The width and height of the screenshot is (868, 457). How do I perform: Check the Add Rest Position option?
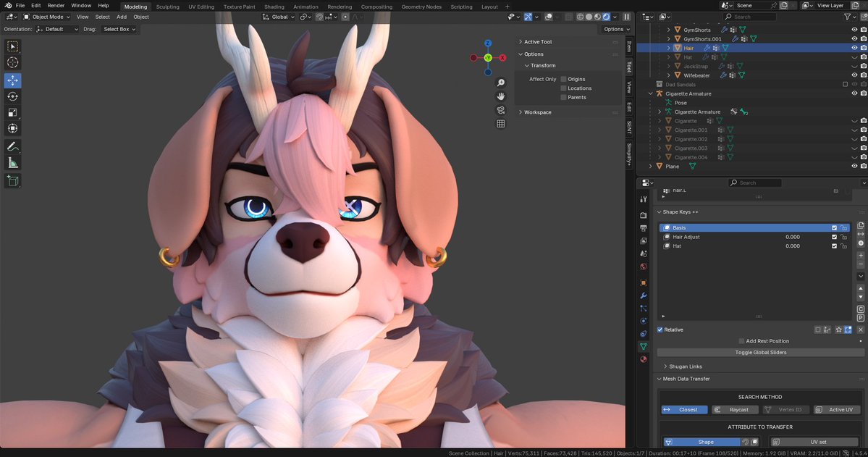coord(741,340)
